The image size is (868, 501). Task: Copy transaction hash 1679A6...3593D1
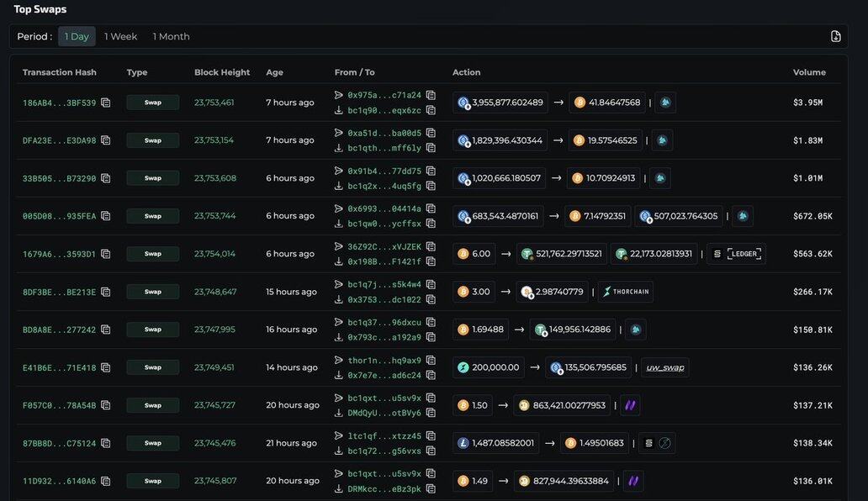coord(106,254)
